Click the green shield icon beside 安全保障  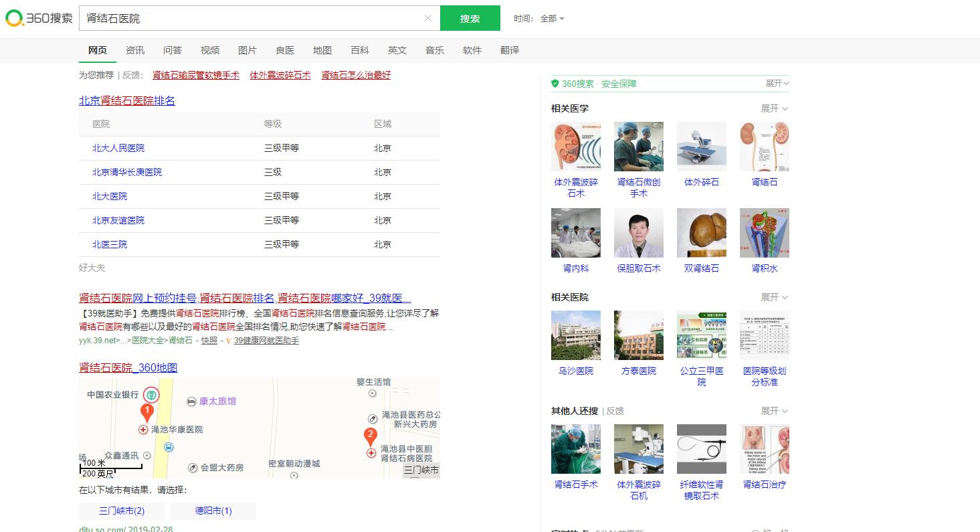pyautogui.click(x=555, y=83)
